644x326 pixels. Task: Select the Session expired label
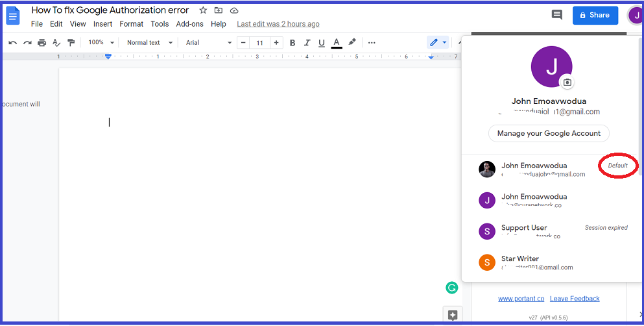(606, 227)
